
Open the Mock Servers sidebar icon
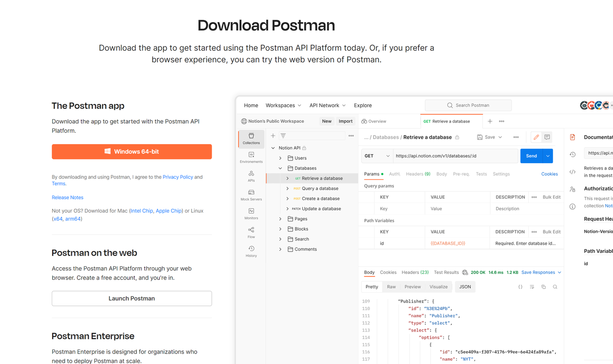251,195
